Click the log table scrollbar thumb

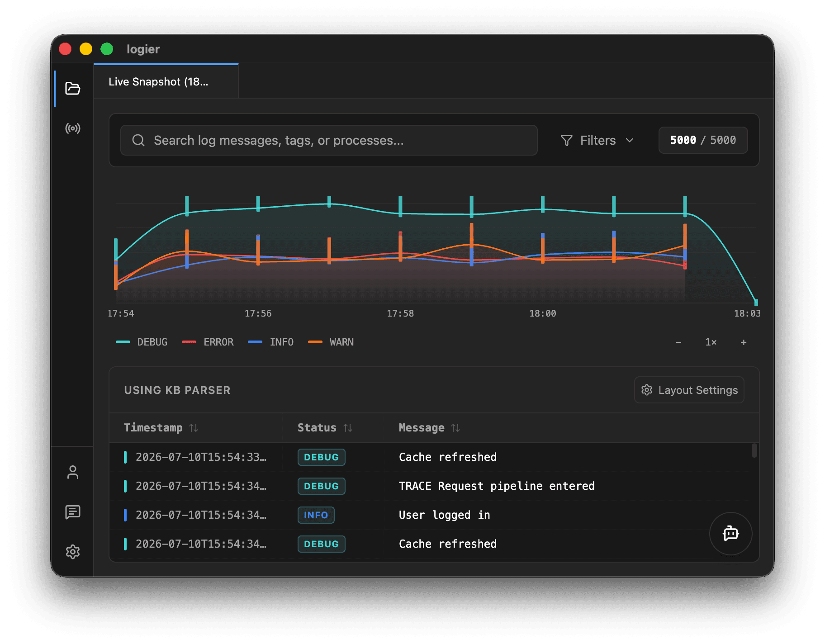click(x=754, y=451)
